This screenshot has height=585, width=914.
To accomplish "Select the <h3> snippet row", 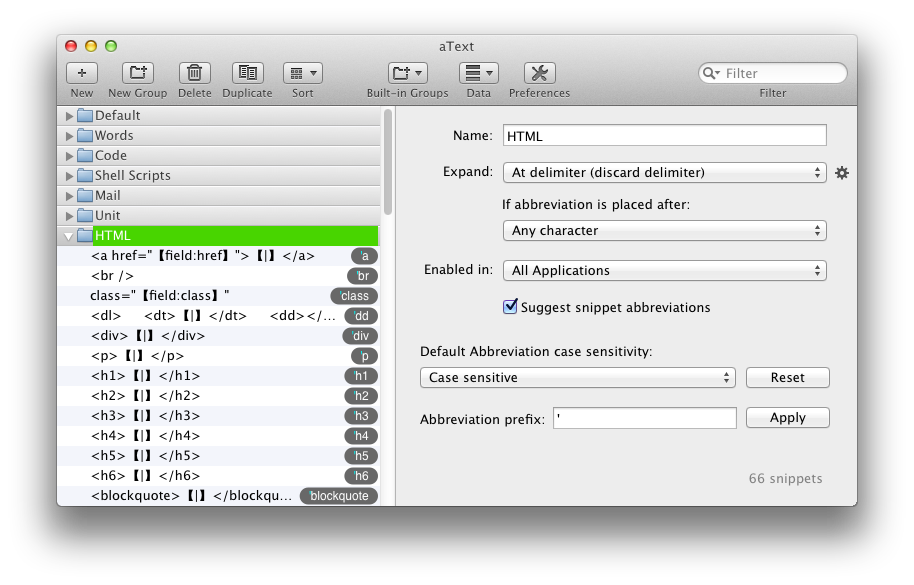I will click(218, 415).
